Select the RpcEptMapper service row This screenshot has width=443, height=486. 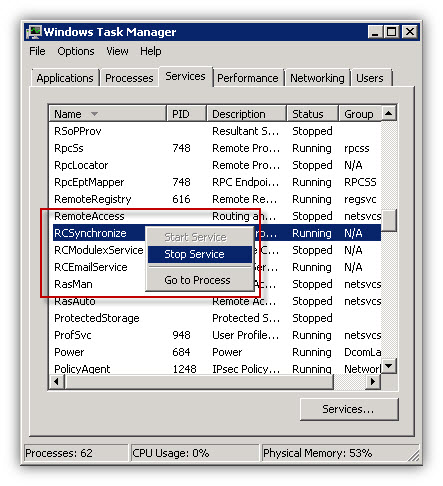(215, 182)
